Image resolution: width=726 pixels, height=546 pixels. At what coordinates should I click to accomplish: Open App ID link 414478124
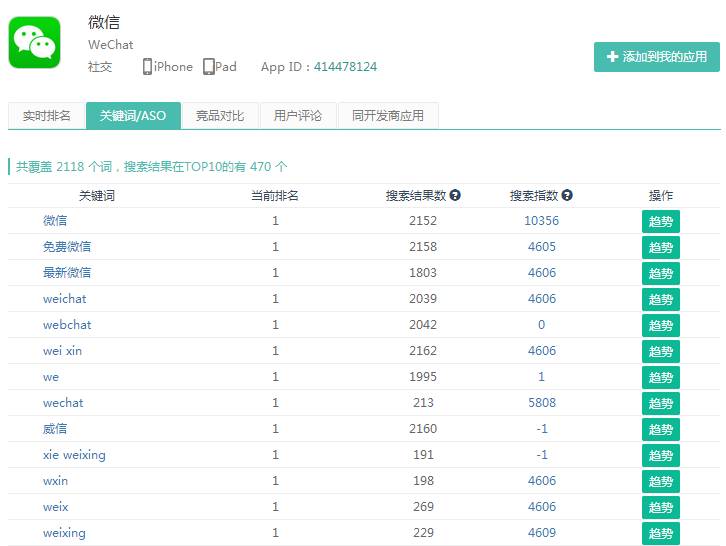pos(345,67)
